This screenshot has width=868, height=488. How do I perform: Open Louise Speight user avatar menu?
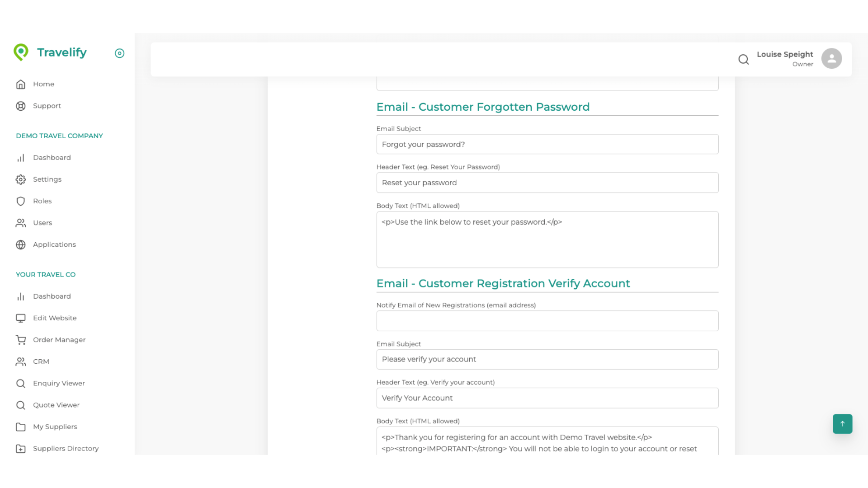pyautogui.click(x=831, y=59)
